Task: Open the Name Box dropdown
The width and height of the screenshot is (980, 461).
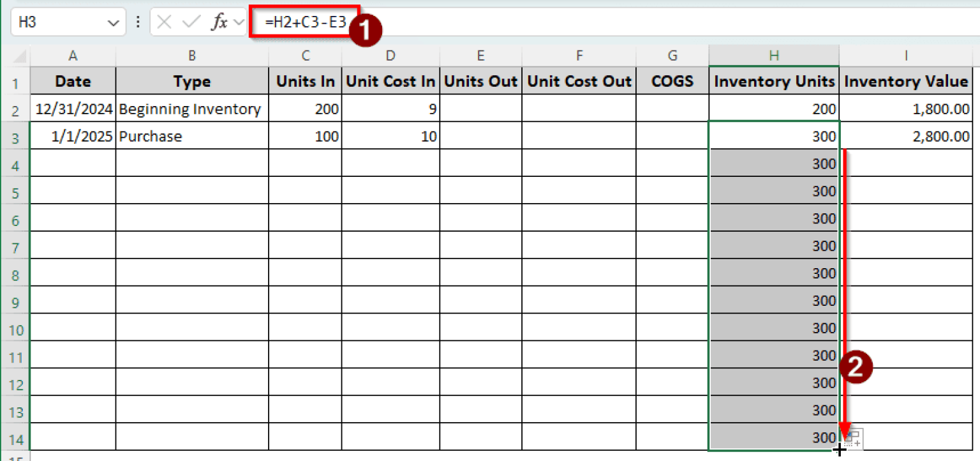Action: 114,21
